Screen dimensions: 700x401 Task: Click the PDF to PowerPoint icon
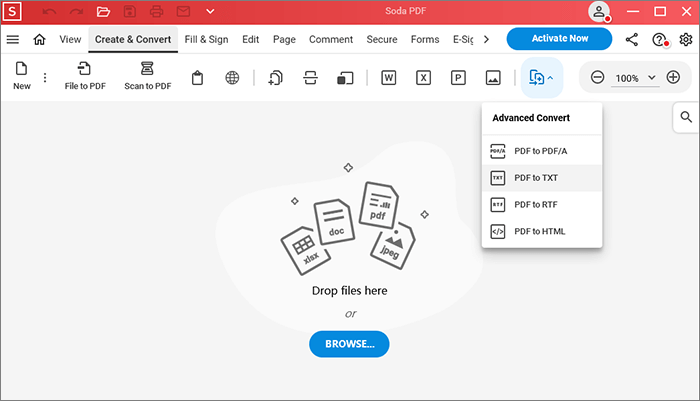458,78
